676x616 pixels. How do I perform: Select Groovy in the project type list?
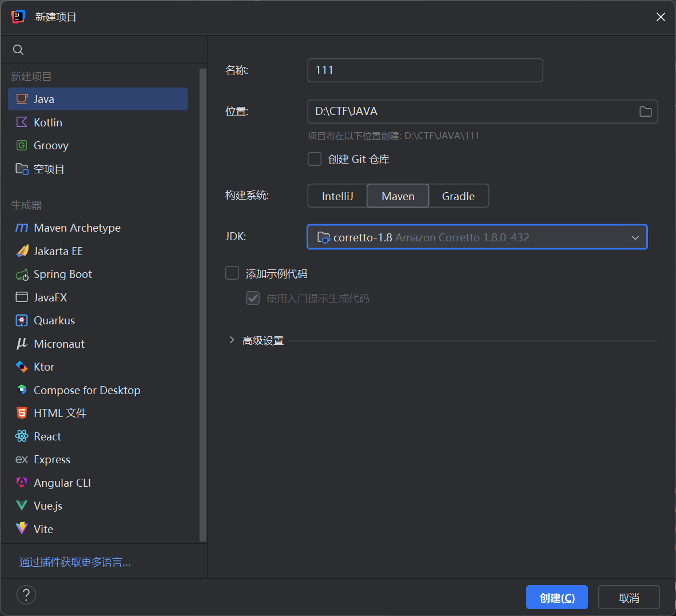98,145
